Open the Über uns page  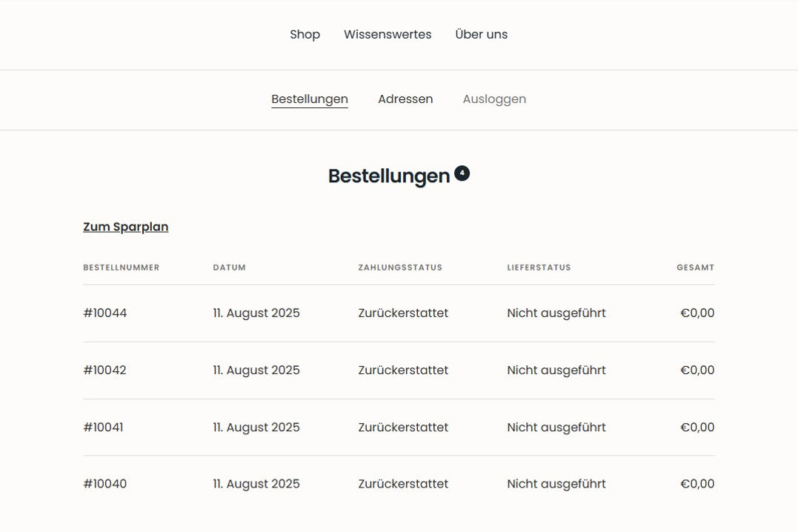point(481,34)
